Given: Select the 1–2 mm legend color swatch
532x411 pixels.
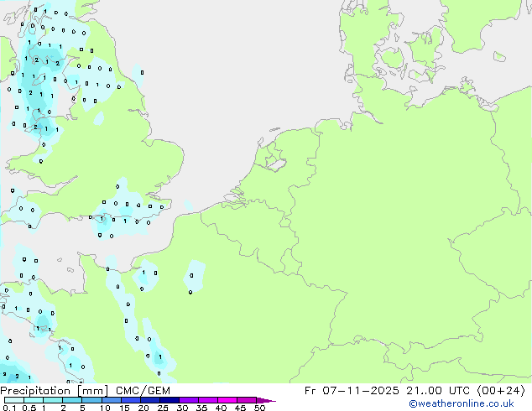Looking at the screenshot, I should pos(53,400).
